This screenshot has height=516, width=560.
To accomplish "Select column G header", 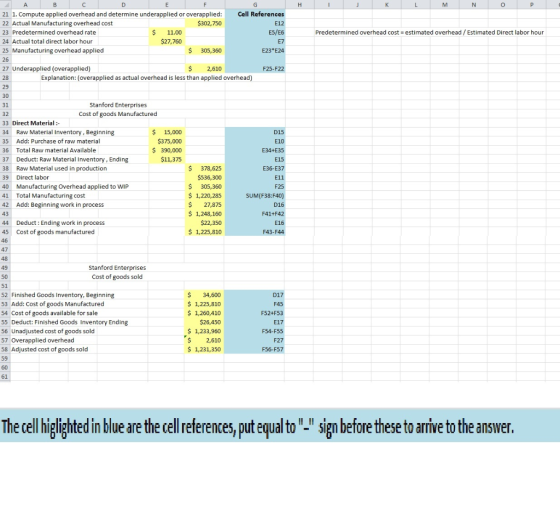I will pyautogui.click(x=255, y=5).
